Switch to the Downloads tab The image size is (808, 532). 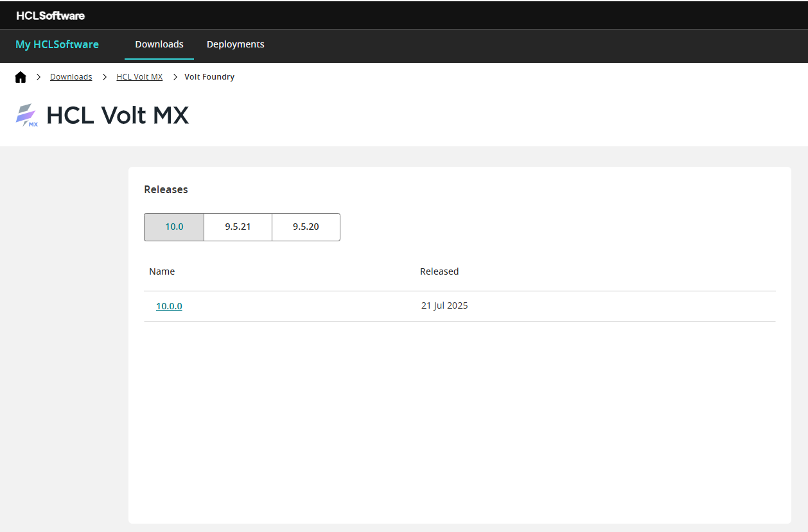(159, 44)
